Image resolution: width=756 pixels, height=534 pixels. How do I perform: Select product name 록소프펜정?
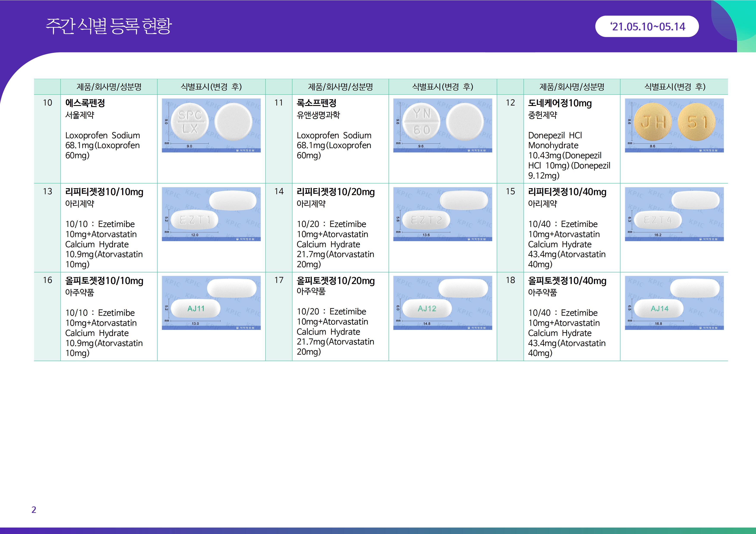[316, 103]
